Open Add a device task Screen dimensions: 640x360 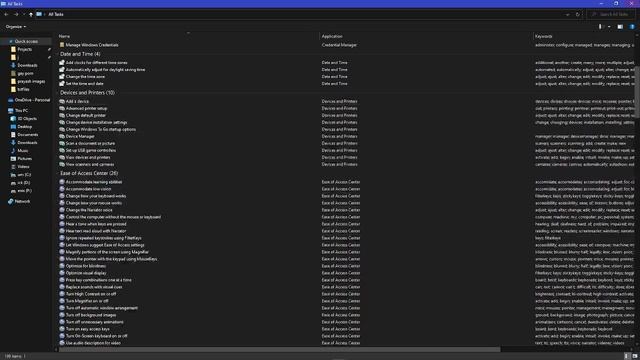coord(77,101)
